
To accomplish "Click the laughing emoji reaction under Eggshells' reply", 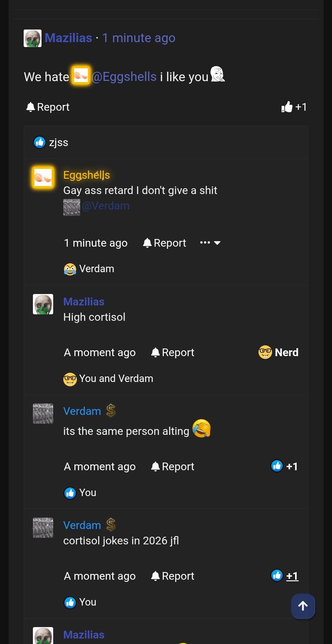I will 70,268.
